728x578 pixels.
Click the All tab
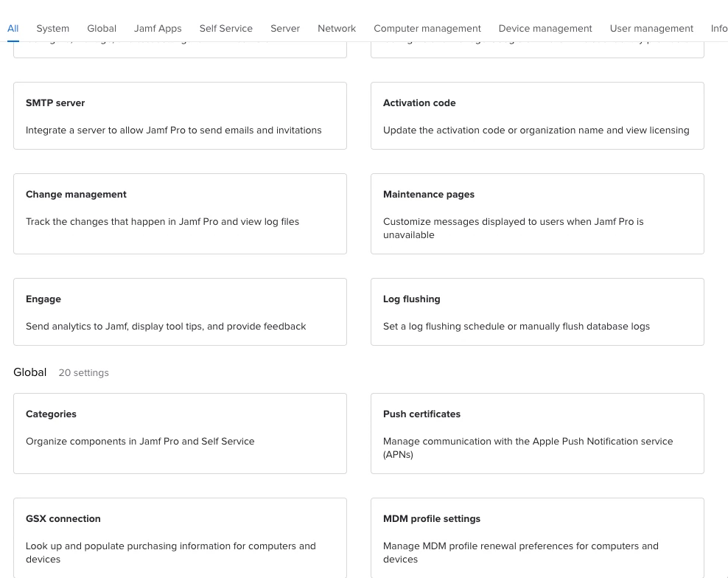13,28
